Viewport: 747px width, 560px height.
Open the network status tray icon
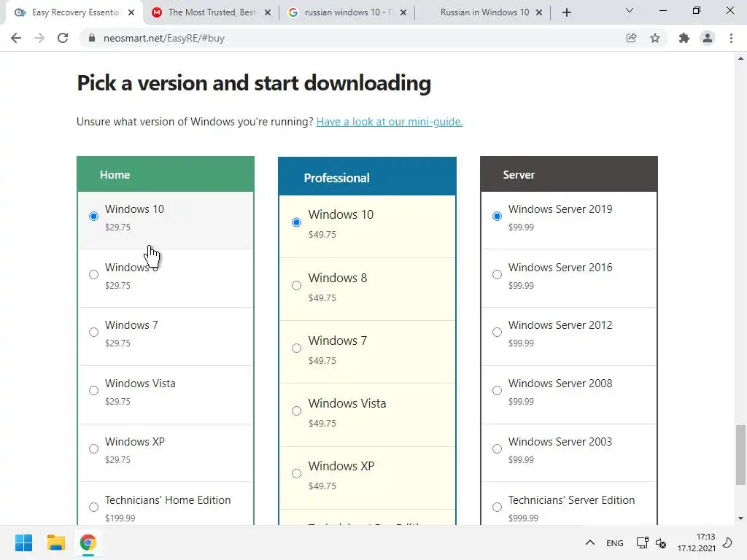point(642,542)
